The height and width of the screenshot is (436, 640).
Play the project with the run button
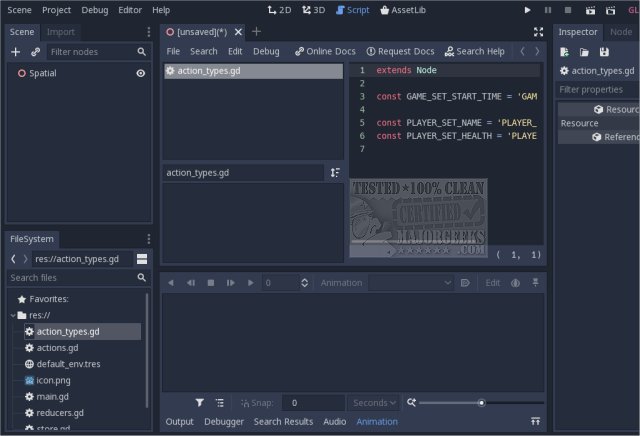coord(528,10)
